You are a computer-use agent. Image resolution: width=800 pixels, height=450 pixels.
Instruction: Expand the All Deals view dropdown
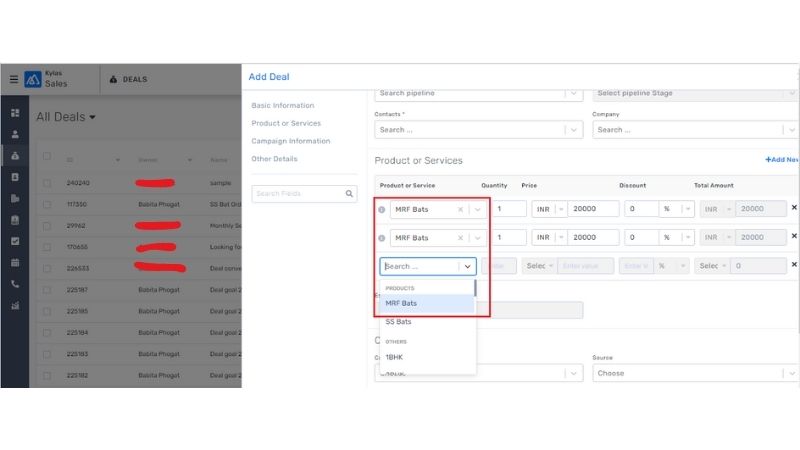pyautogui.click(x=93, y=118)
